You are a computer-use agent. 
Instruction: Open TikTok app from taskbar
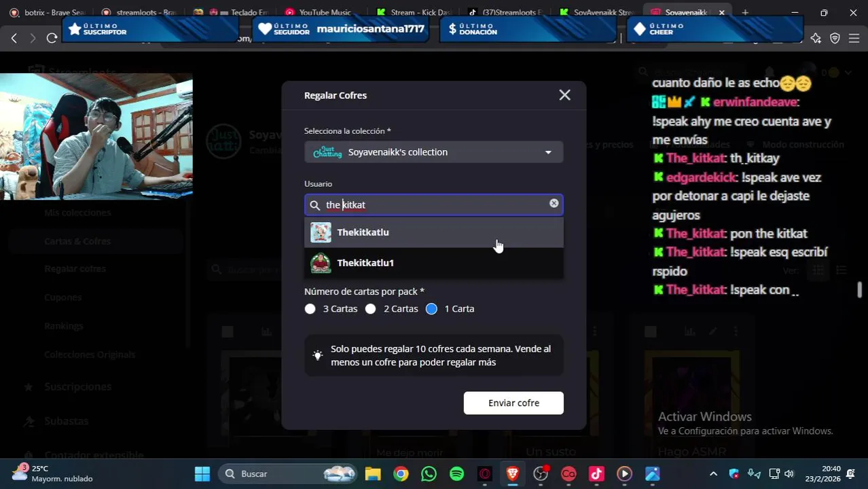coord(596,473)
